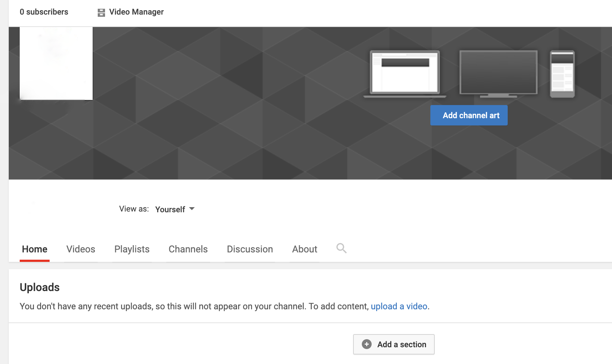The width and height of the screenshot is (612, 364).
Task: Open the Discussion tab
Action: pyautogui.click(x=250, y=249)
